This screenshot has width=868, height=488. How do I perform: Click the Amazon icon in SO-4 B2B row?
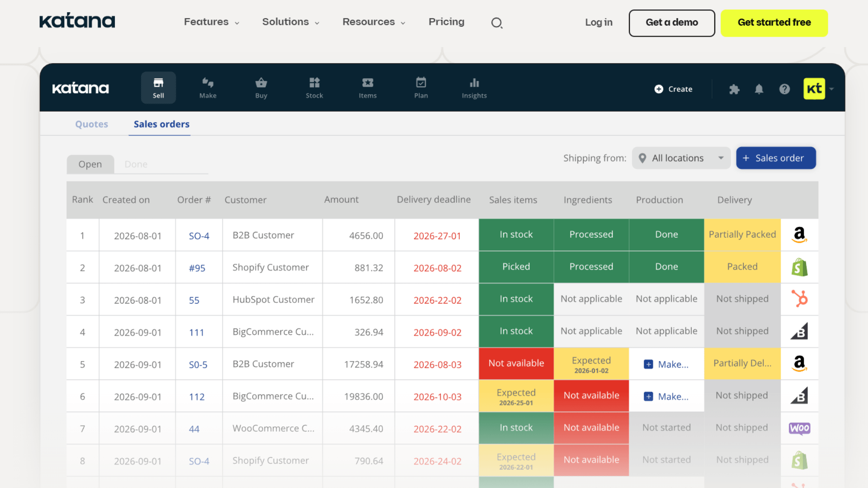click(799, 235)
